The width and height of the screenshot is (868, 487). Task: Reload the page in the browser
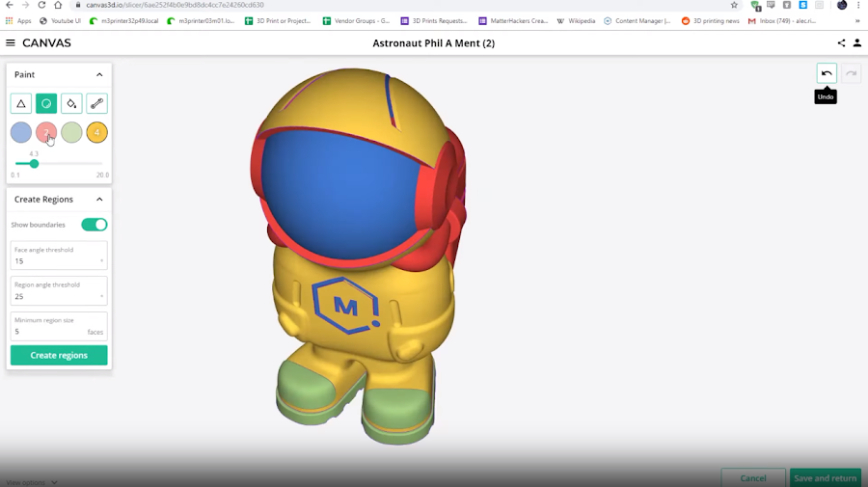click(41, 5)
